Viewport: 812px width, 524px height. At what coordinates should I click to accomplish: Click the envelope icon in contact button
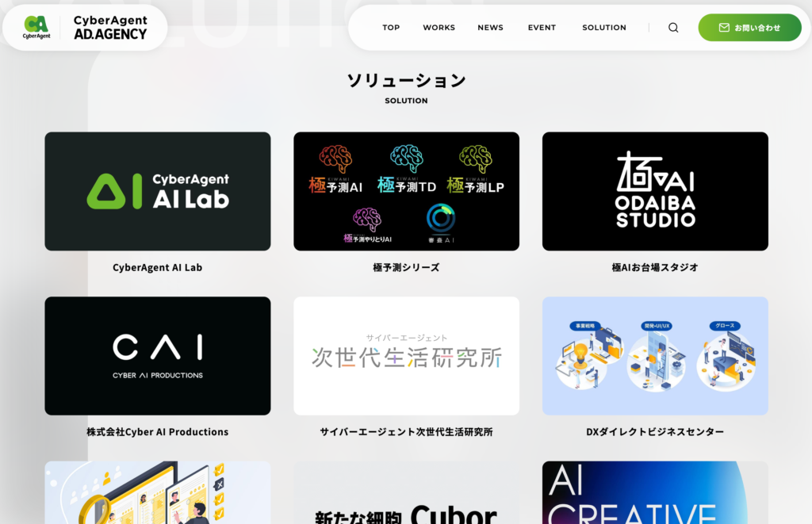tap(723, 28)
